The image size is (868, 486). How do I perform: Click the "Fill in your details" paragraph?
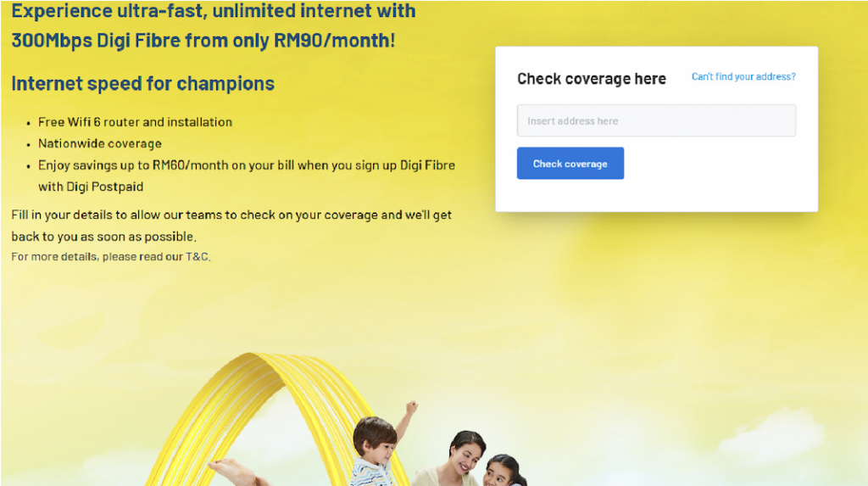pos(231,226)
